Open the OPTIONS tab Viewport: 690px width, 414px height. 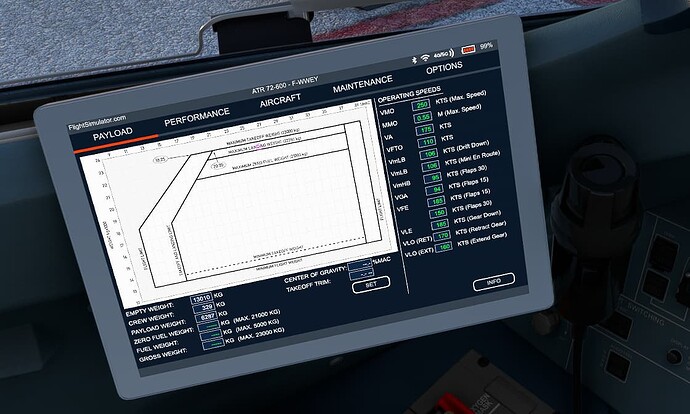[444, 68]
